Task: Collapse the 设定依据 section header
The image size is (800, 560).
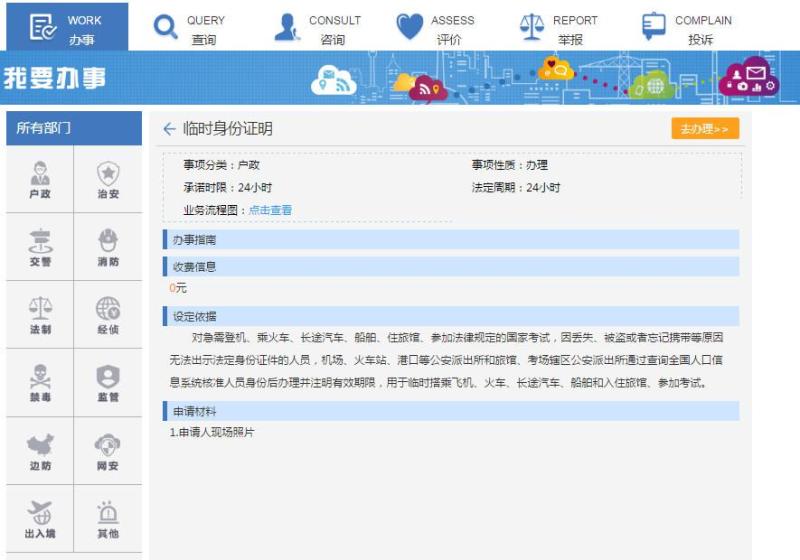Action: tap(451, 316)
